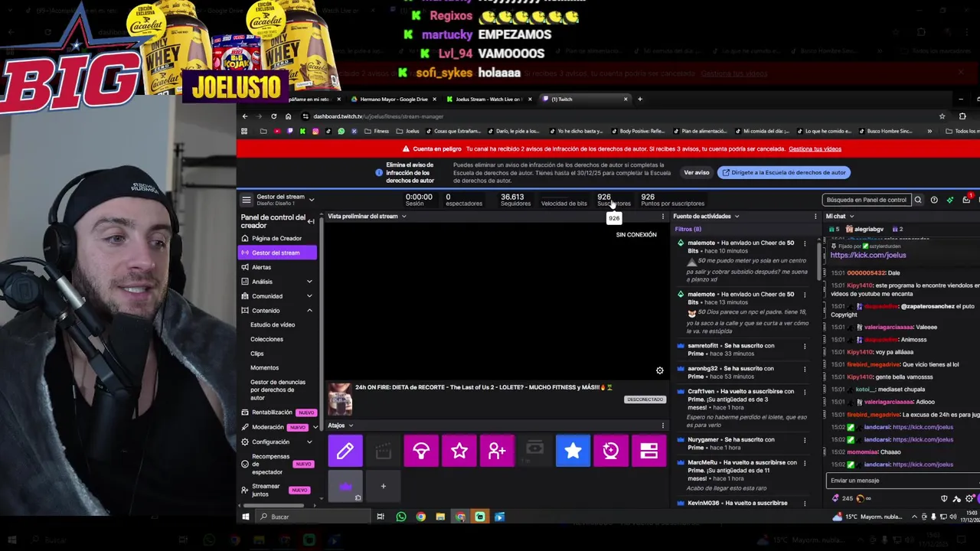Open Clips in sidebar

click(x=257, y=354)
